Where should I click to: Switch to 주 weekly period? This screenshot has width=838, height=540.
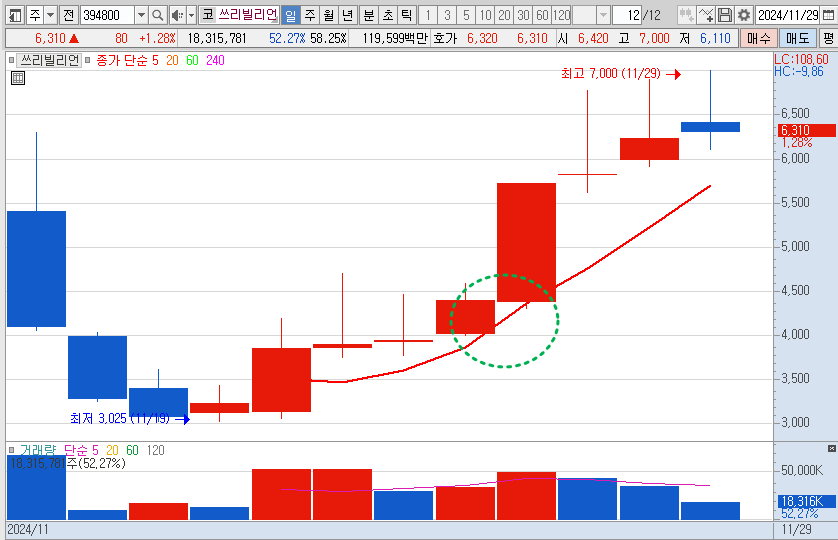tap(310, 15)
